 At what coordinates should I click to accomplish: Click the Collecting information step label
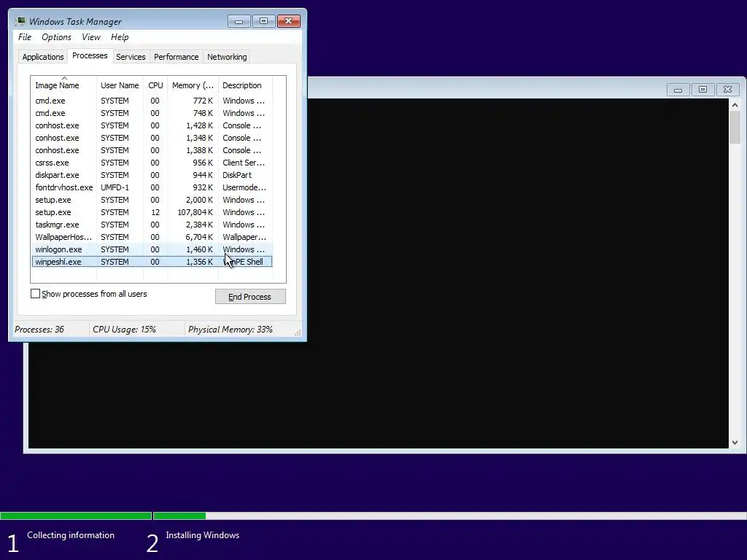[x=71, y=534]
